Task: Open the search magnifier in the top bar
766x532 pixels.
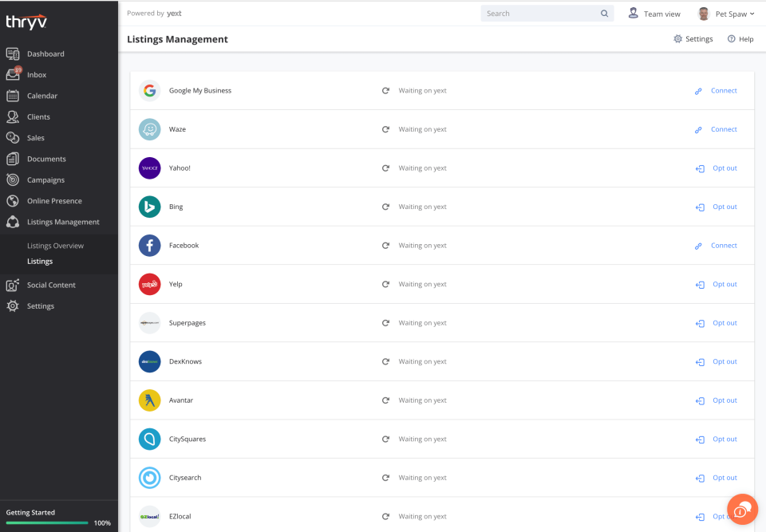Action: 603,13
